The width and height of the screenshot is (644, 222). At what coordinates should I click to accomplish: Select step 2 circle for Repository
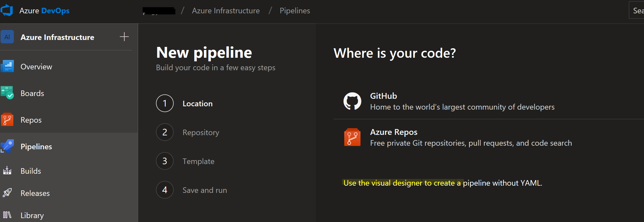click(x=165, y=132)
